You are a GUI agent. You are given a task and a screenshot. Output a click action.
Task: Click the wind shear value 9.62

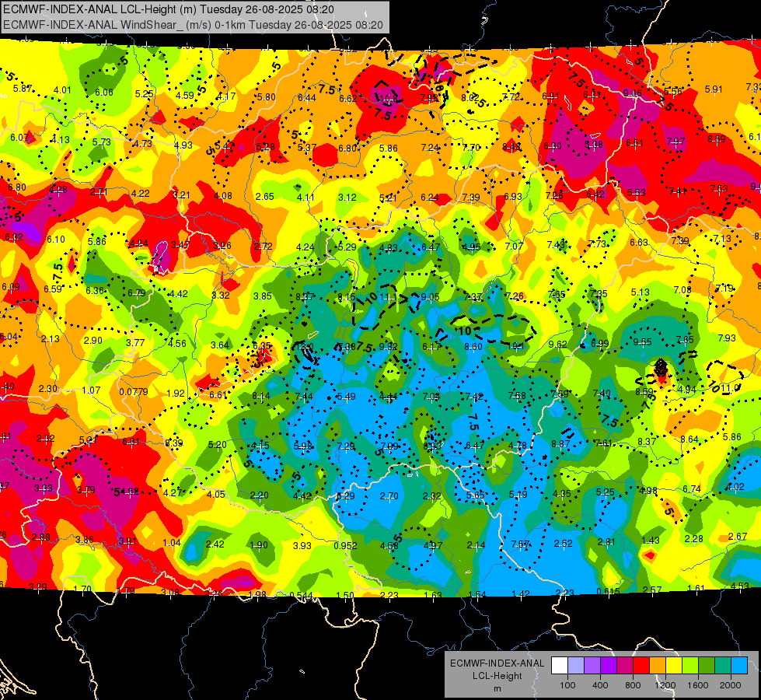click(x=557, y=345)
